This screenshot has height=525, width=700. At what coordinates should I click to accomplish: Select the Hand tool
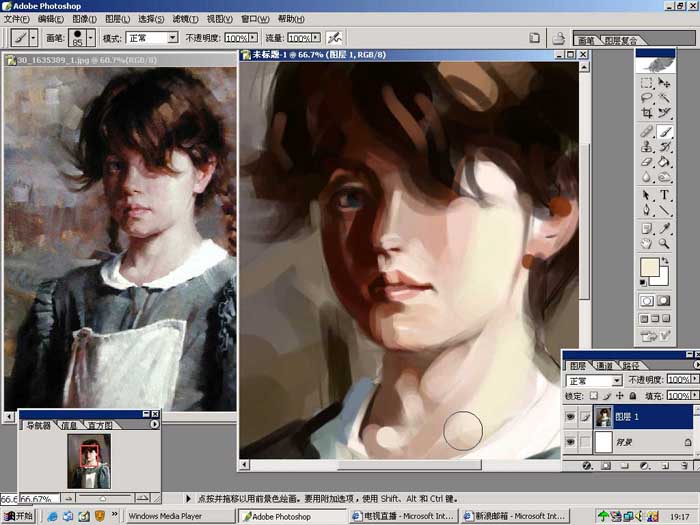(x=646, y=243)
